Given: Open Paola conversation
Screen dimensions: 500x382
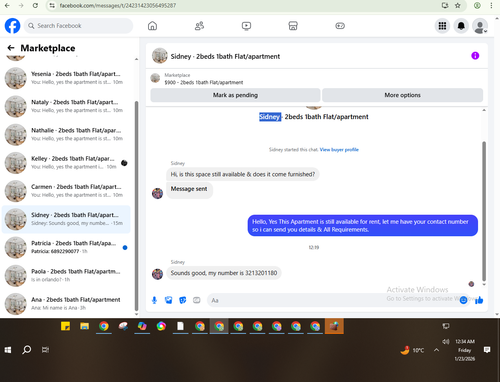Looking at the screenshot, I should click(66, 276).
